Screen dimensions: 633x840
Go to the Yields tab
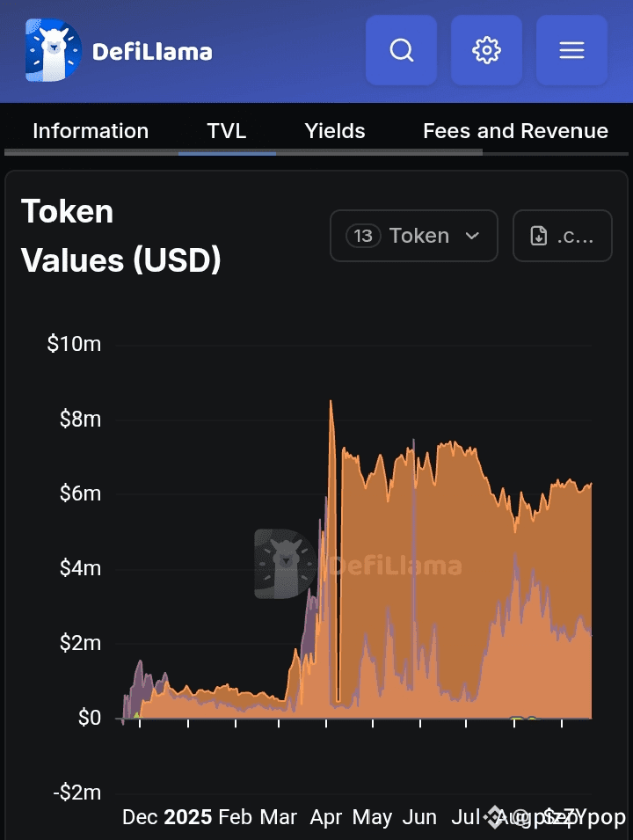(x=335, y=131)
